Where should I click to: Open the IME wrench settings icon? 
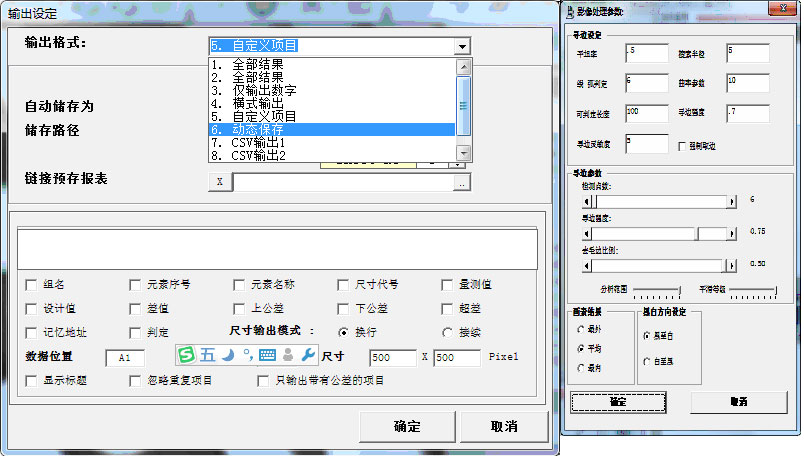308,355
